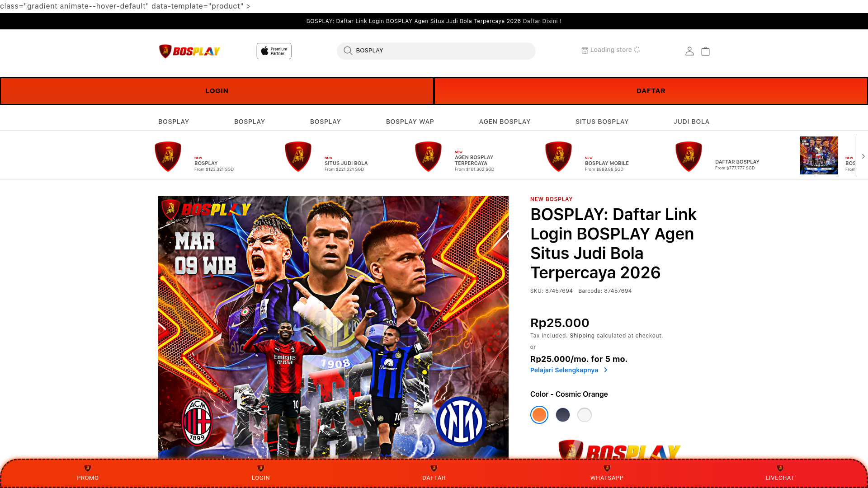Open the football poster thumbnail in carousel

pos(819,155)
